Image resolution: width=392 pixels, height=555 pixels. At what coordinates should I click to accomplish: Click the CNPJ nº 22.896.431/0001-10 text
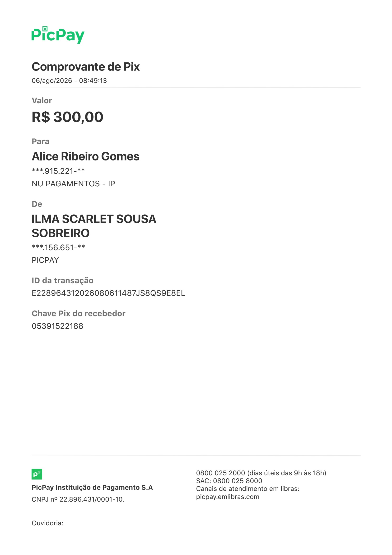(78, 499)
